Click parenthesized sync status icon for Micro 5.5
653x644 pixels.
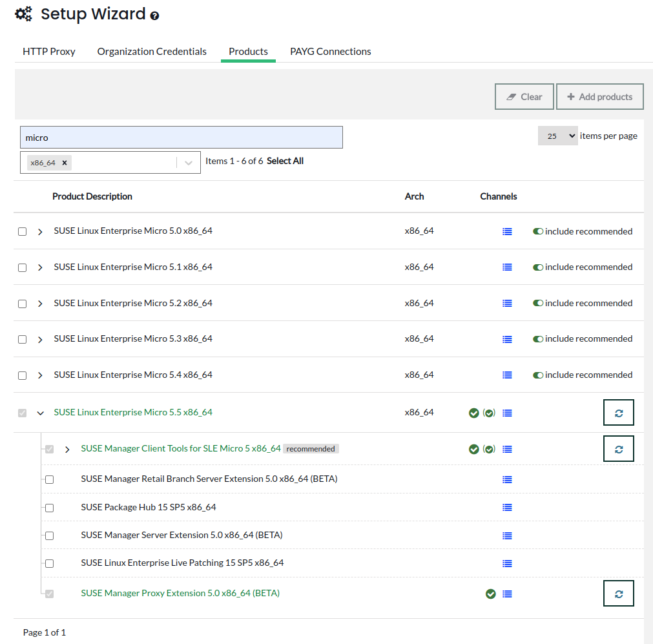pos(489,413)
